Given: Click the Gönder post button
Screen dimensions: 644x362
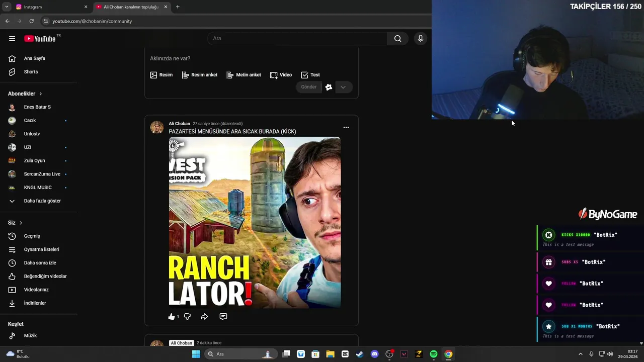Looking at the screenshot, I should coord(308,87).
